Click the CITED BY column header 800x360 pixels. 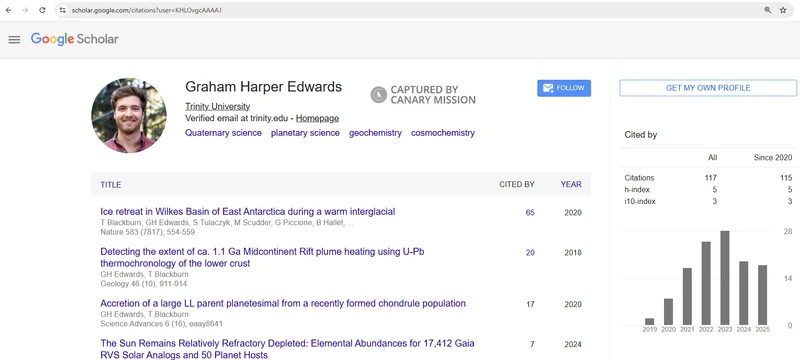[x=517, y=185]
